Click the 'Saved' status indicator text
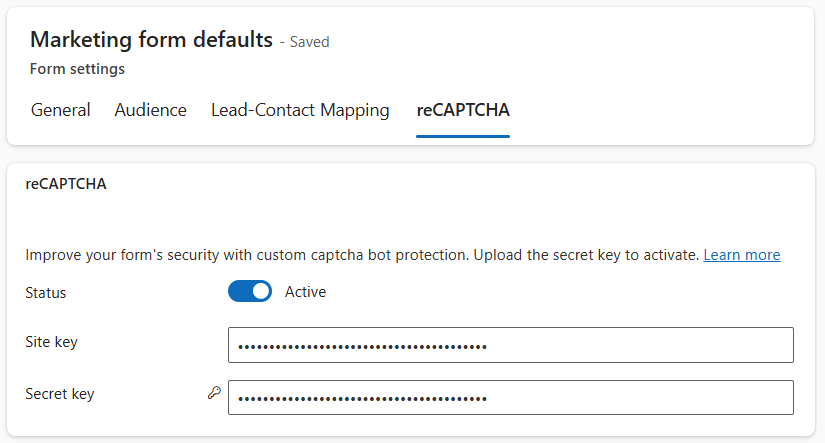 [309, 42]
